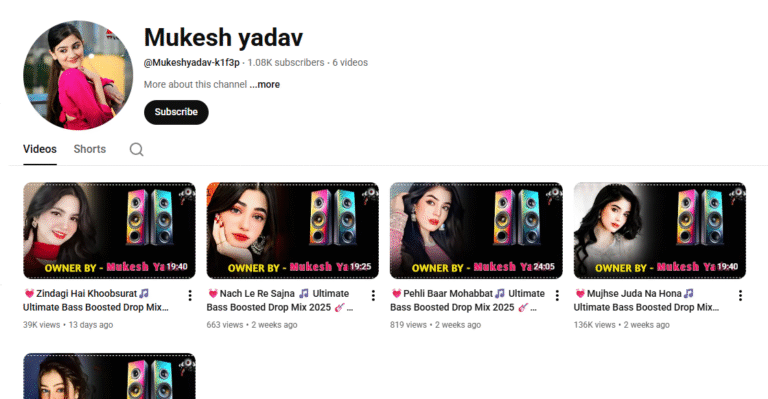Open options menu for Zindagi Hai Khoobsurat video

point(190,295)
